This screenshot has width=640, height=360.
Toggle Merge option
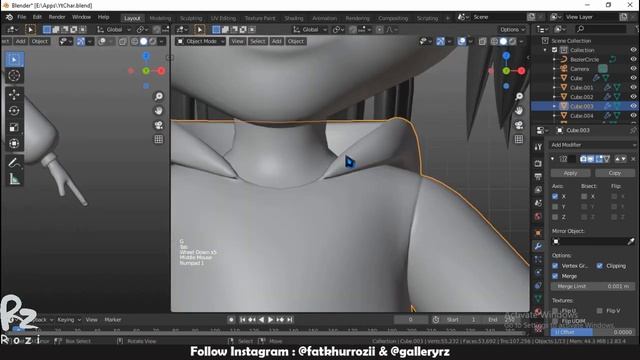[555, 276]
